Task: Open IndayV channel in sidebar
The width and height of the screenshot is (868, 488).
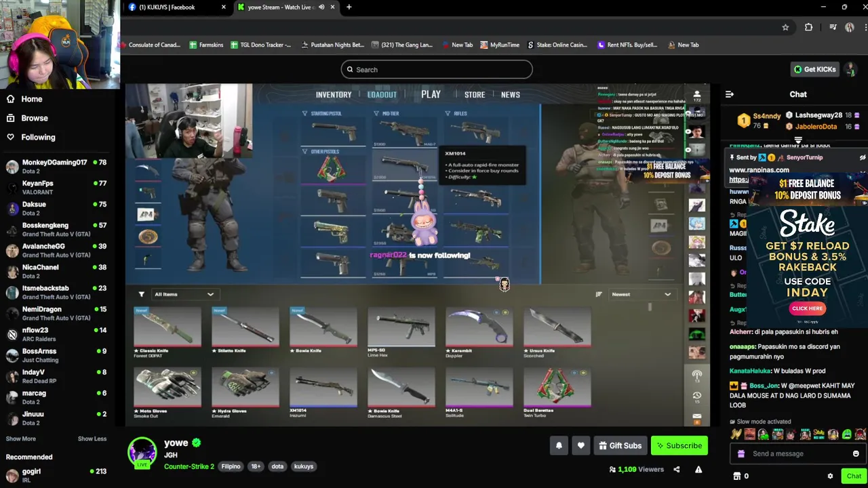Action: [x=56, y=377]
